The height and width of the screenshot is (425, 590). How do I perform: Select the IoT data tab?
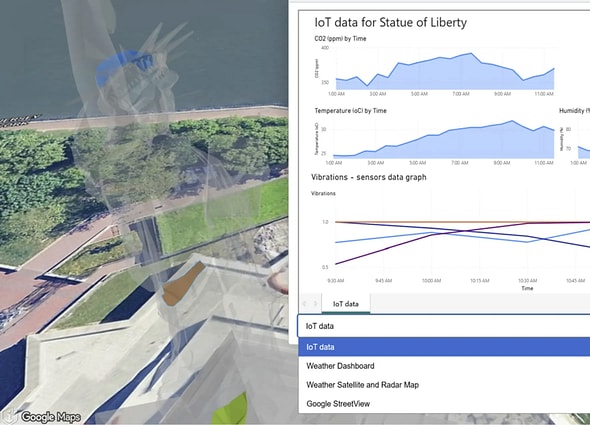[x=346, y=304]
